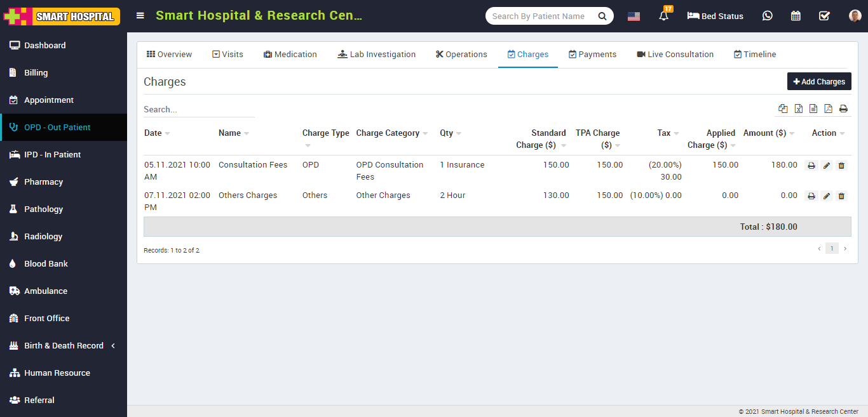Delete the Consultation Fees charge row
868x417 pixels.
pyautogui.click(x=841, y=166)
